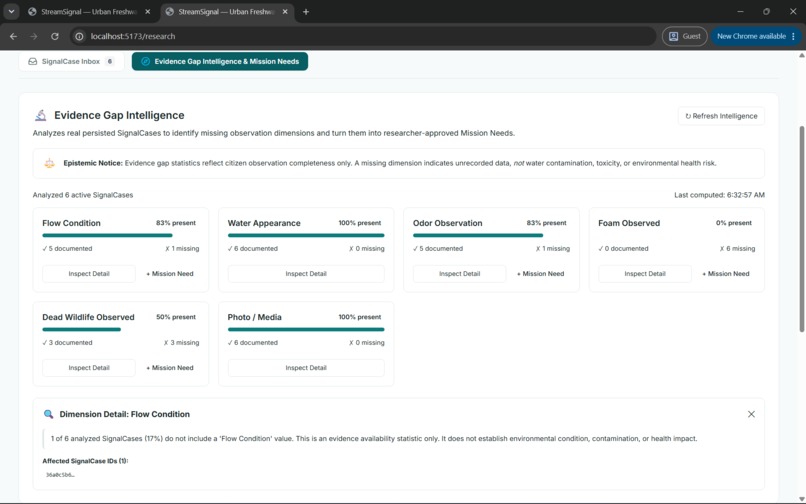Open the Guest profile menu
The height and width of the screenshot is (504, 806).
pos(684,37)
